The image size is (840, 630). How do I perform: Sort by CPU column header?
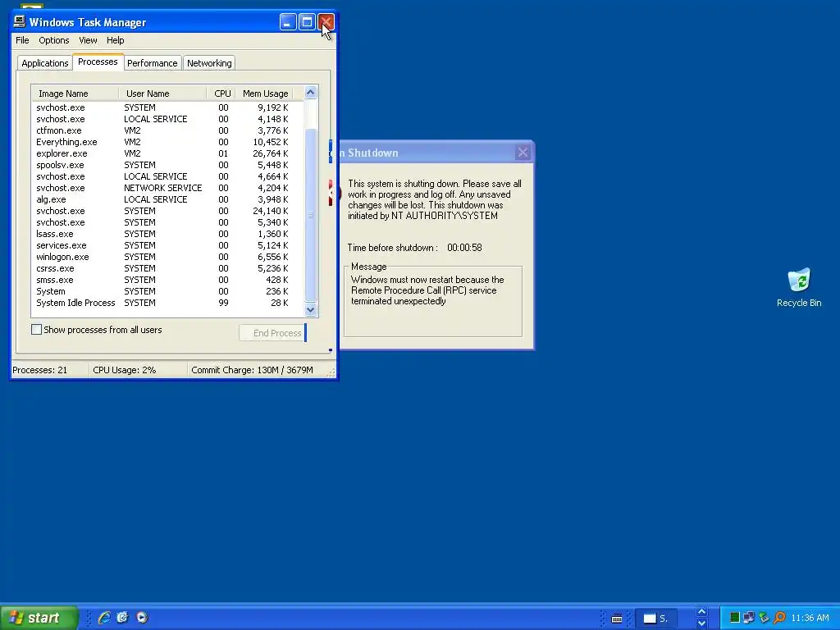pos(221,94)
